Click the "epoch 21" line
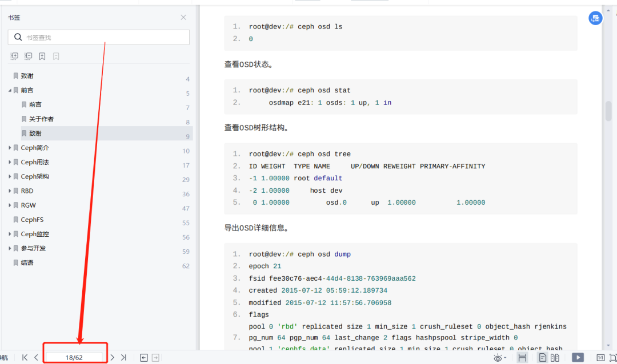The image size is (617, 364). (x=265, y=266)
